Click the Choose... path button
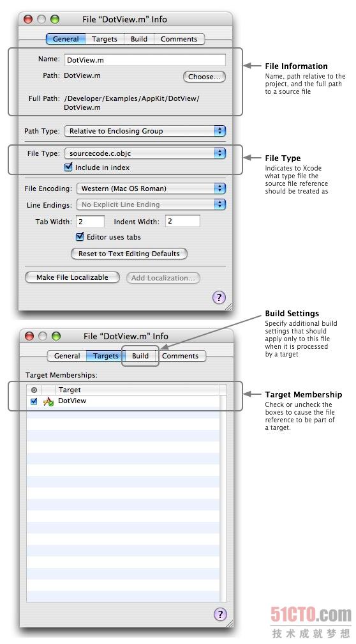 [204, 77]
